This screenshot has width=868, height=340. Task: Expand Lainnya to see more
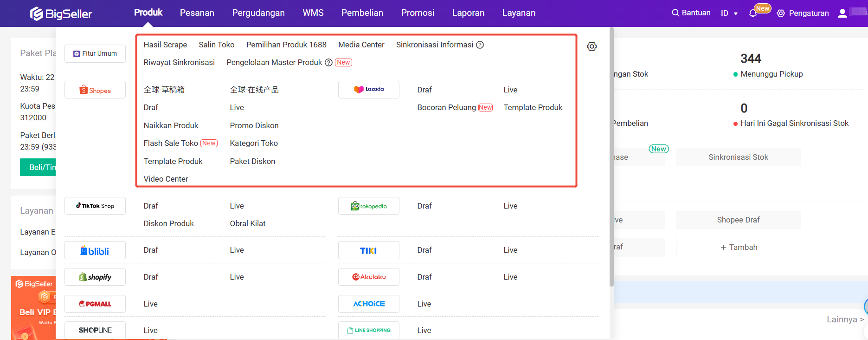[845, 320]
